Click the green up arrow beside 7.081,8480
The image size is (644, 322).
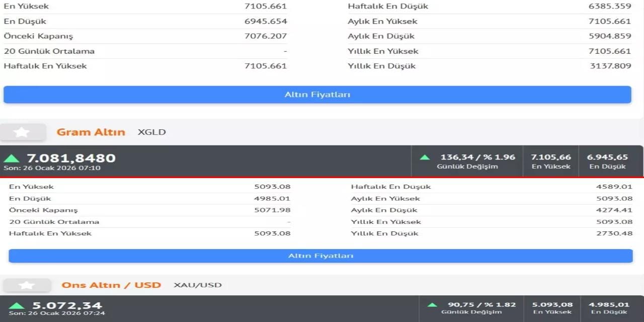[x=11, y=158]
